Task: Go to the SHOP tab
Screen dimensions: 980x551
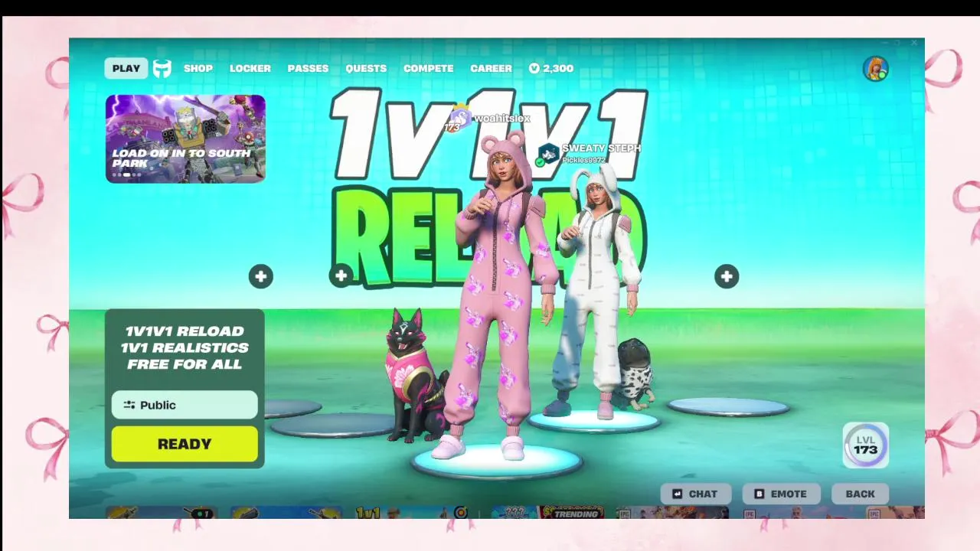Action: (198, 68)
